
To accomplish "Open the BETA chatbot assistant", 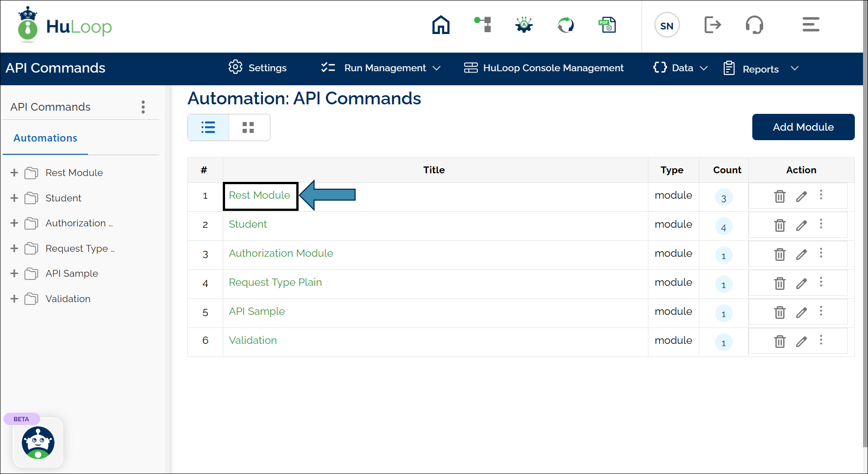I will click(38, 443).
